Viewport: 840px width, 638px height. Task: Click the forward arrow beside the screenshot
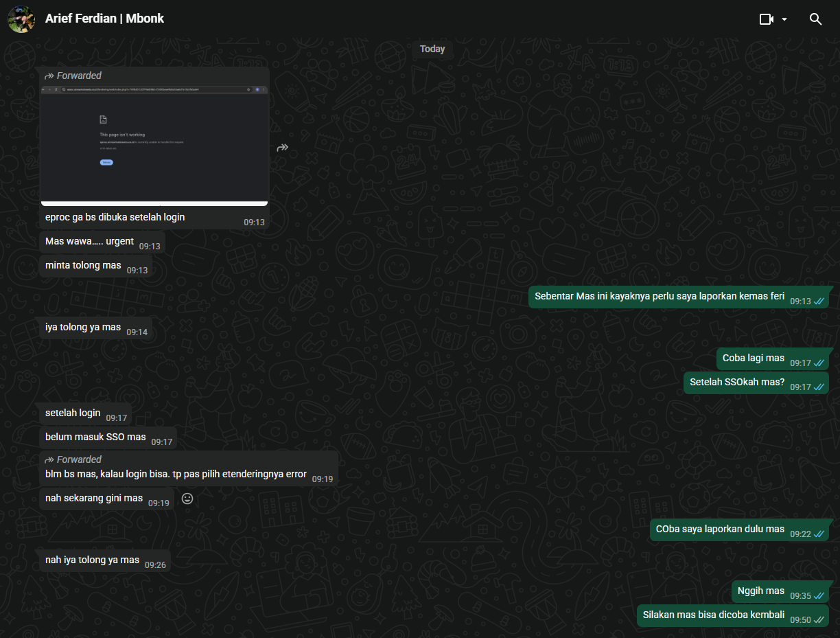point(283,148)
